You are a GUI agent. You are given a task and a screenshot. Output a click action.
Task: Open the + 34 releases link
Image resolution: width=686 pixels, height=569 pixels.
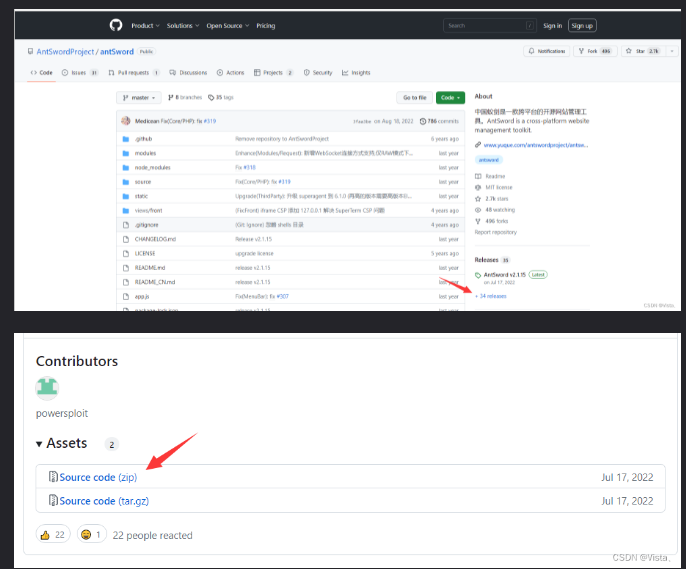tap(490, 297)
